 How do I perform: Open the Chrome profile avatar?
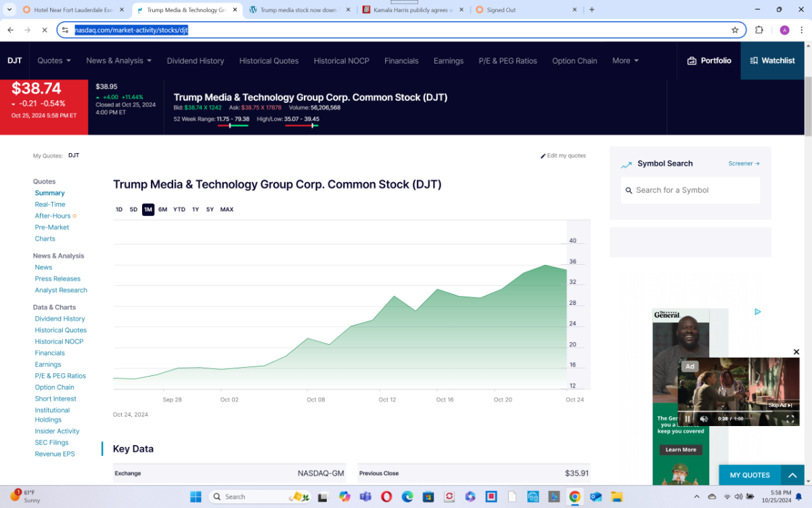coord(784,30)
